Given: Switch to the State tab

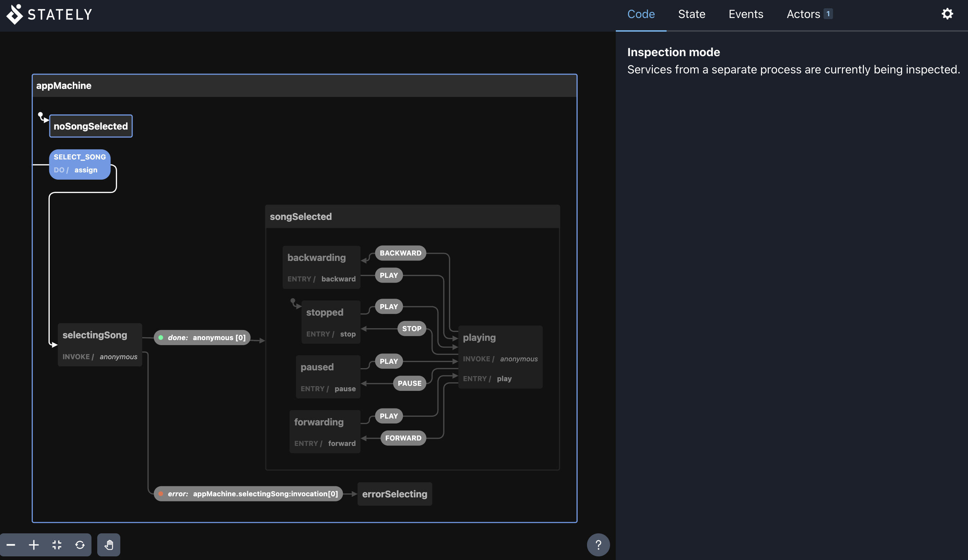Looking at the screenshot, I should [x=691, y=14].
